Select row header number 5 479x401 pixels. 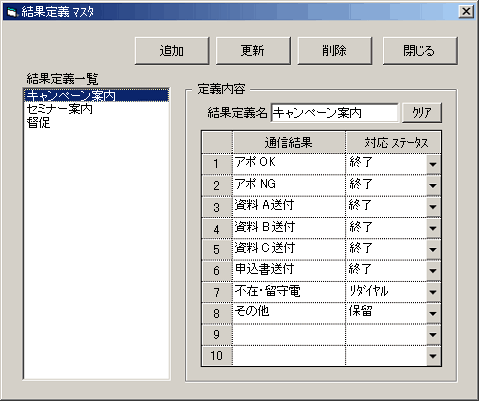click(x=217, y=249)
